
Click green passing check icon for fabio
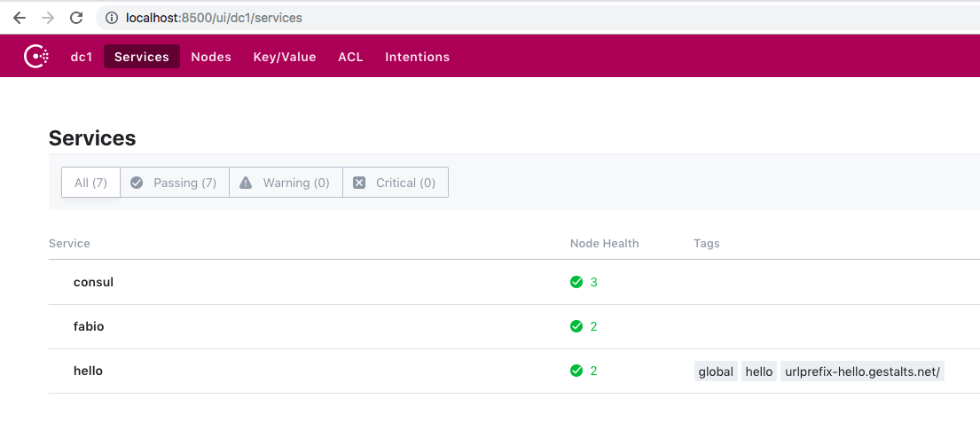coord(576,326)
